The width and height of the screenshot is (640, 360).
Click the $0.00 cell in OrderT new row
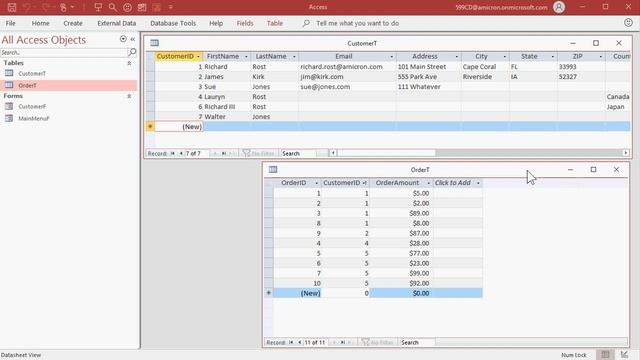401,293
